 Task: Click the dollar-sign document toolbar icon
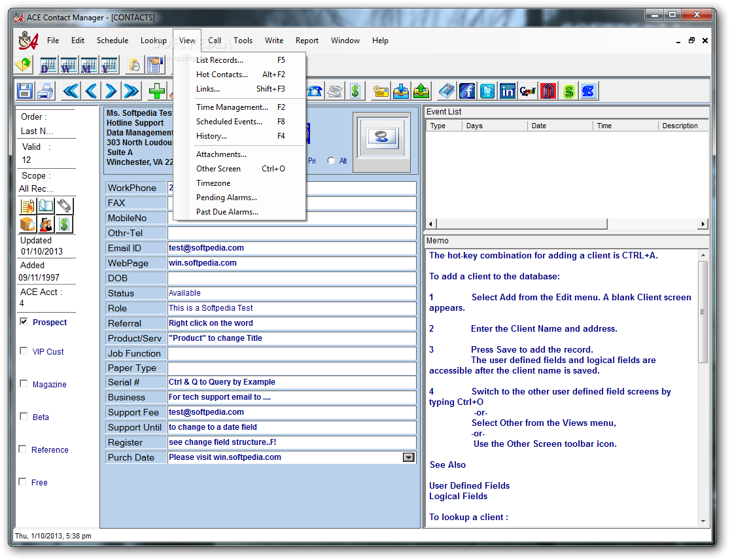(355, 91)
